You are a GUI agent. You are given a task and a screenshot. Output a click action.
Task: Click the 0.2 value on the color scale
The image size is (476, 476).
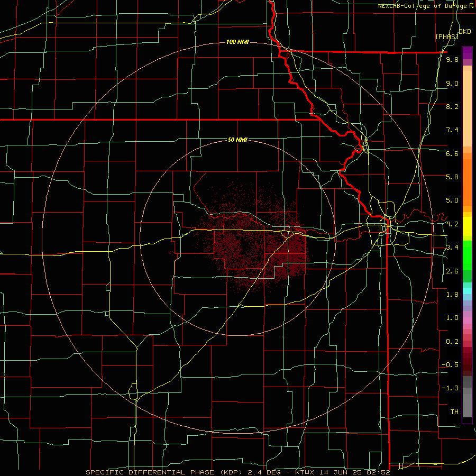click(452, 342)
